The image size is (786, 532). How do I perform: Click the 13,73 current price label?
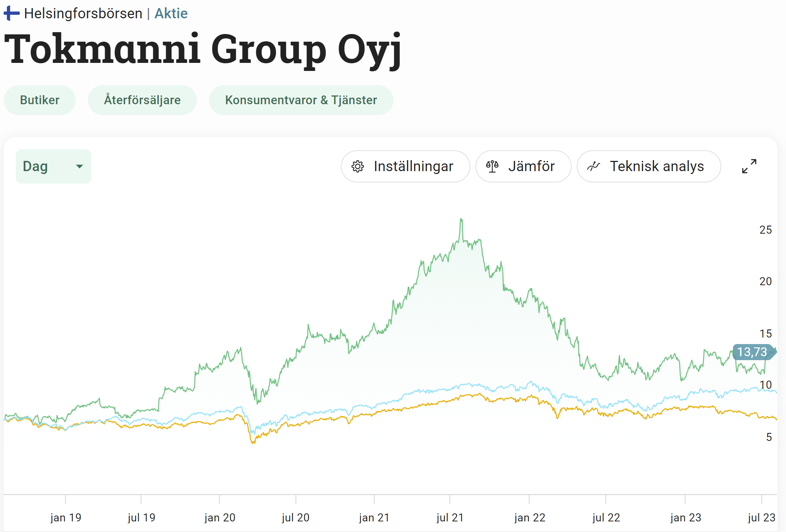click(x=752, y=352)
